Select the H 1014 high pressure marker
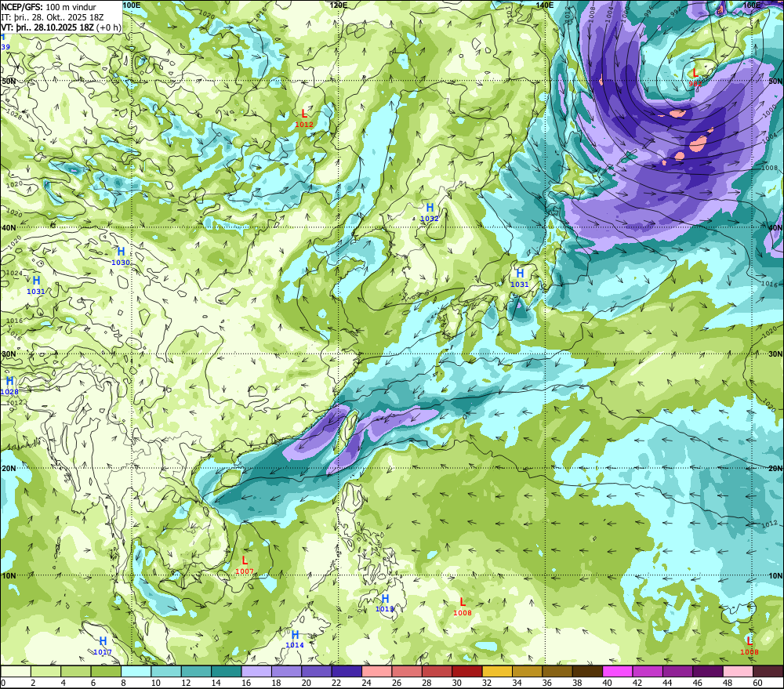This screenshot has width=784, height=689. click(295, 640)
